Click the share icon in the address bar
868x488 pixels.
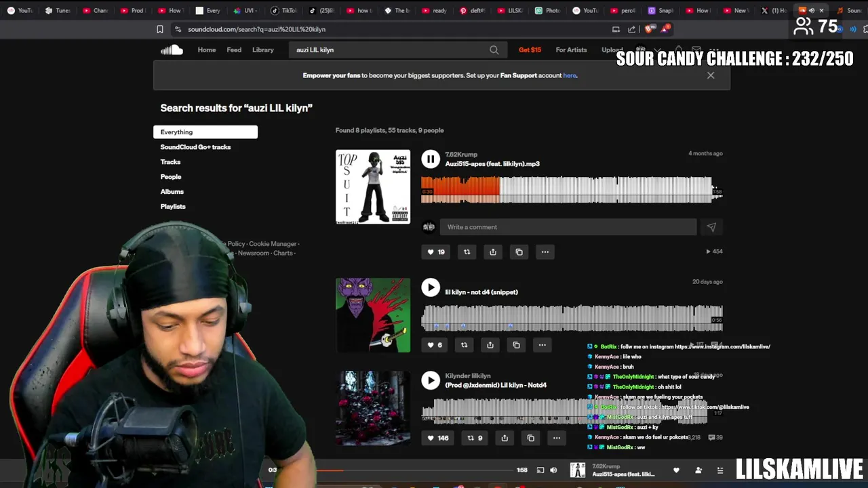point(632,29)
